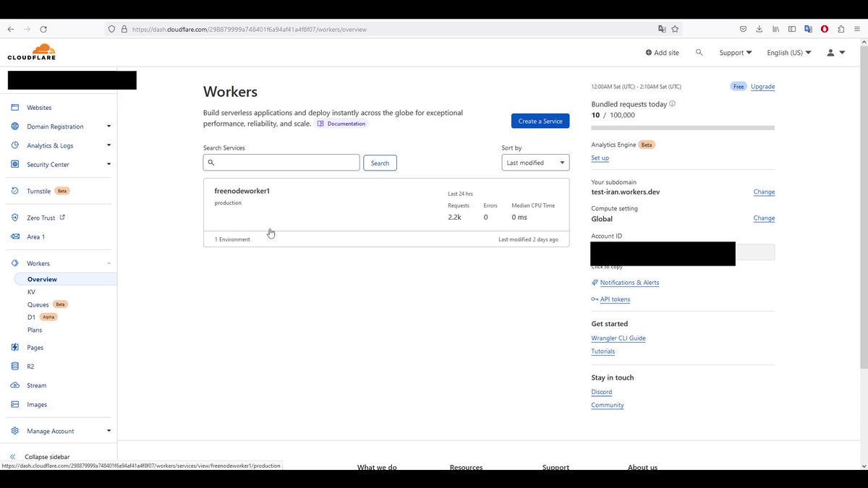Click the search magnifier in the Cloudflare header
This screenshot has width=868, height=488.
tap(699, 53)
